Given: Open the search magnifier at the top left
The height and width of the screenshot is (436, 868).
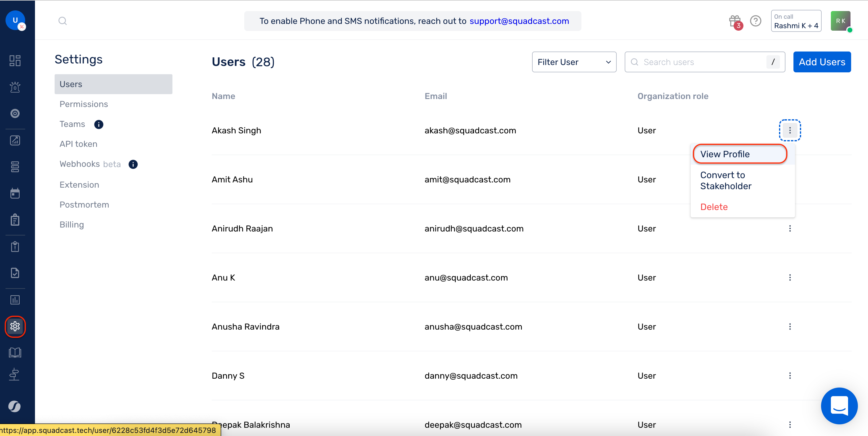Looking at the screenshot, I should point(63,21).
